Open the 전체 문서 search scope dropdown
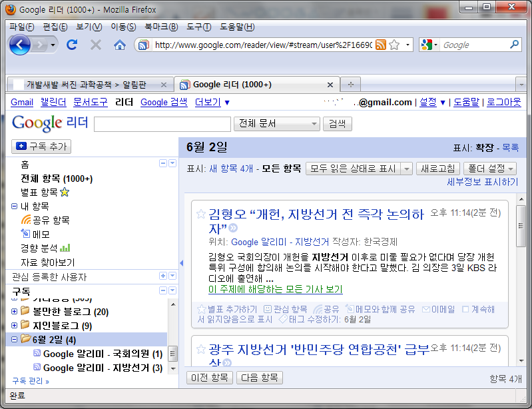This screenshot has width=532, height=409. click(x=277, y=124)
